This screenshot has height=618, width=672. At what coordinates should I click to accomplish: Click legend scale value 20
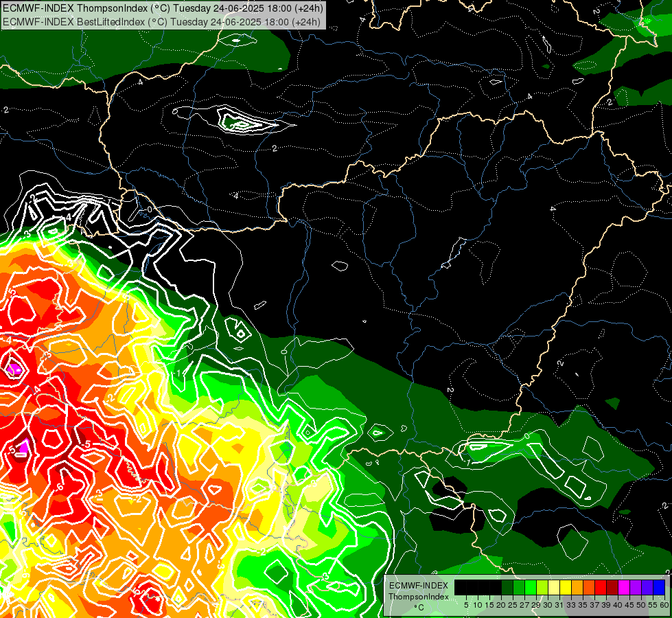pyautogui.click(x=502, y=605)
